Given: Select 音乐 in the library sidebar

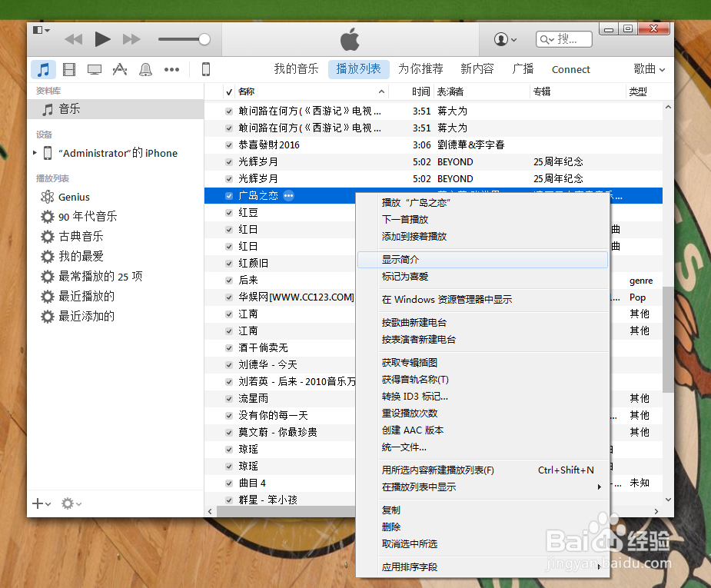Looking at the screenshot, I should 115,109.
